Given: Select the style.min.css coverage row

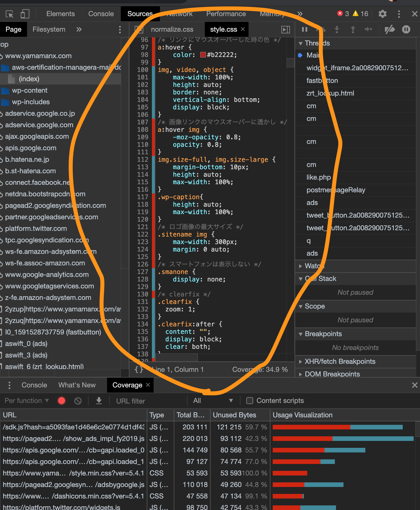Looking at the screenshot, I should pos(208,473).
